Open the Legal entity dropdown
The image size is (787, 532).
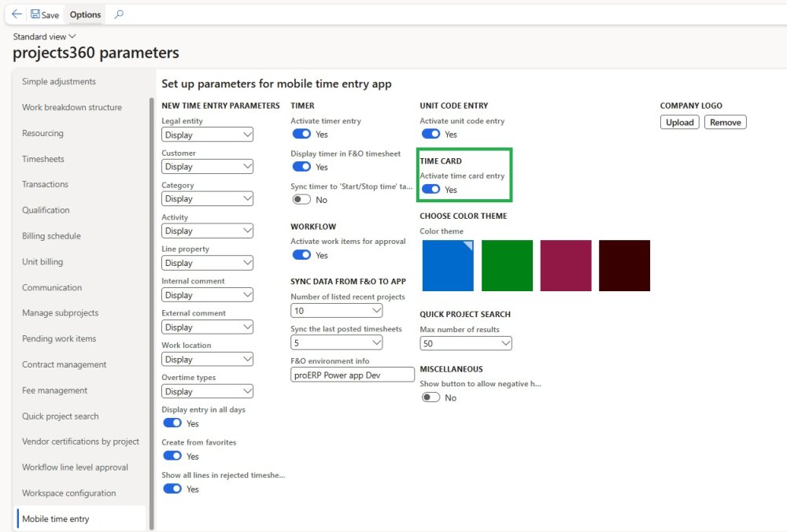[208, 135]
